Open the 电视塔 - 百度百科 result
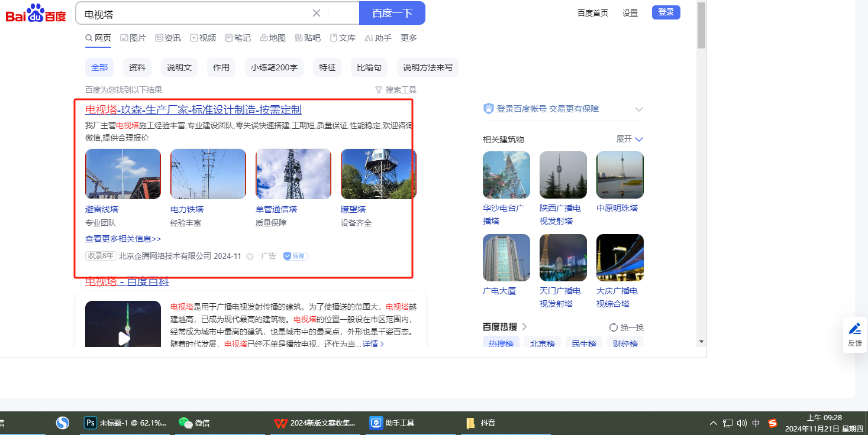Viewport: 868px width, 435px height. coord(127,282)
